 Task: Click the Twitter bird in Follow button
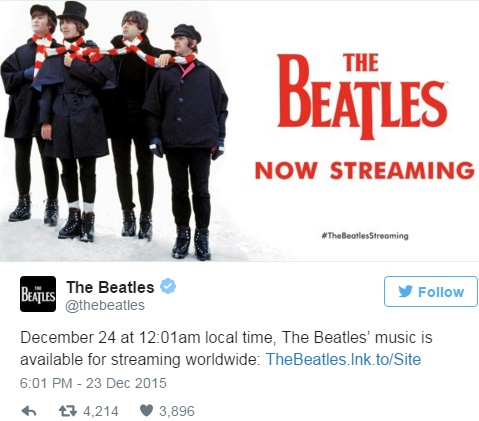click(x=405, y=291)
